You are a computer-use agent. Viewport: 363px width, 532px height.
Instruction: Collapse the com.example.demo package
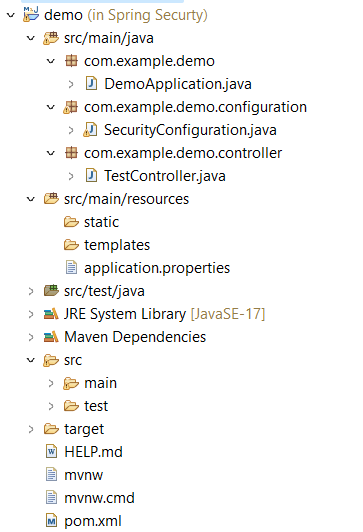[51, 61]
